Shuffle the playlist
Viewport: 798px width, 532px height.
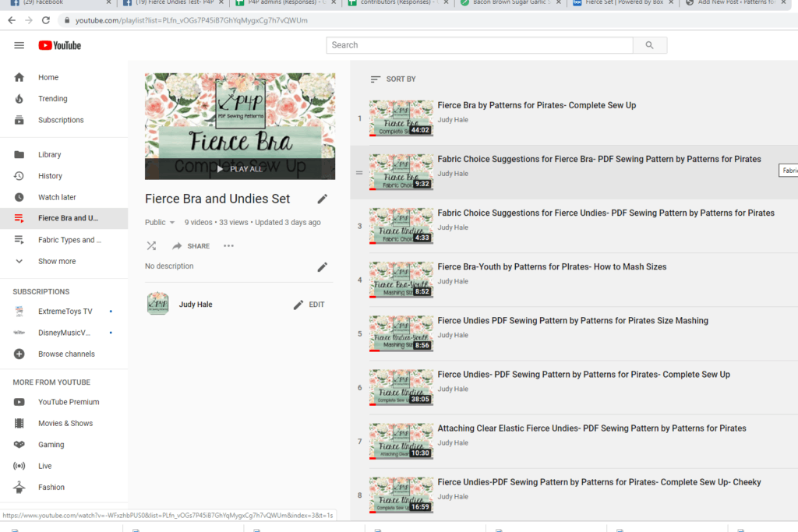(x=151, y=246)
